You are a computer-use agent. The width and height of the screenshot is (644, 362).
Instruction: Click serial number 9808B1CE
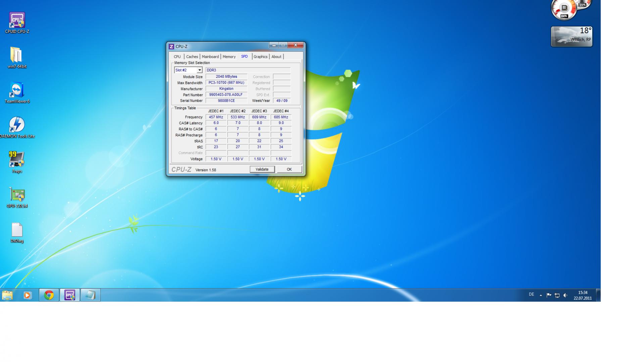click(227, 101)
